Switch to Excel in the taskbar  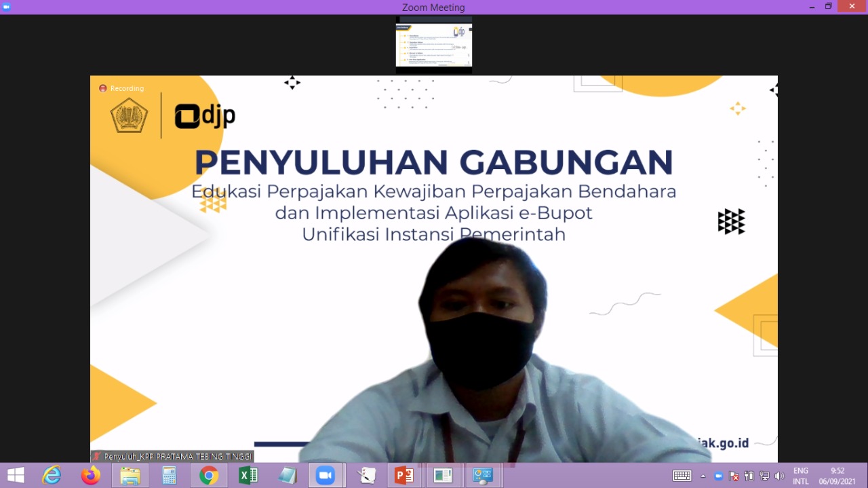pos(248,476)
